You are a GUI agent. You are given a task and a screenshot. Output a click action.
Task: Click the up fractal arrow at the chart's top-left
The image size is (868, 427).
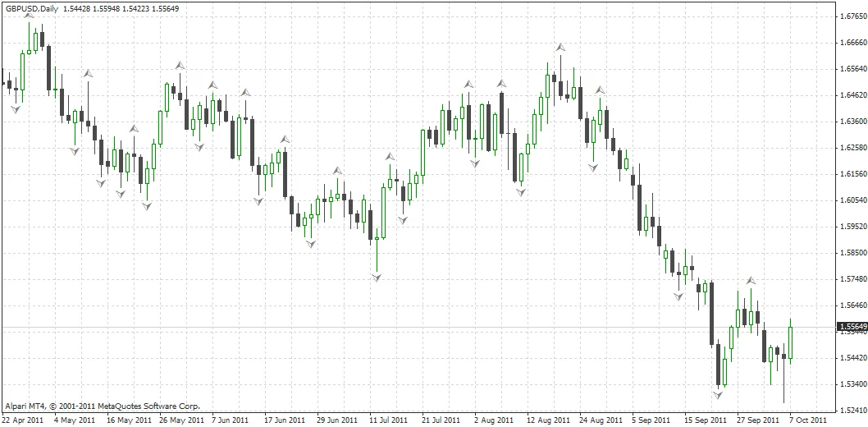click(x=29, y=16)
